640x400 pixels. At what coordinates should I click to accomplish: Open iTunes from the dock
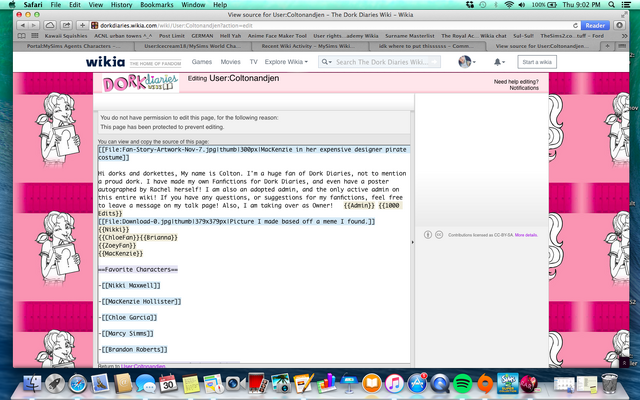[x=394, y=383]
